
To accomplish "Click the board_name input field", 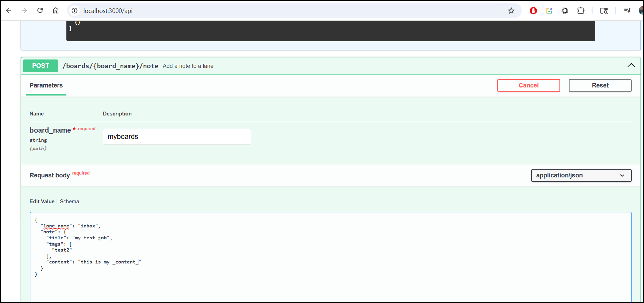I will 177,136.
